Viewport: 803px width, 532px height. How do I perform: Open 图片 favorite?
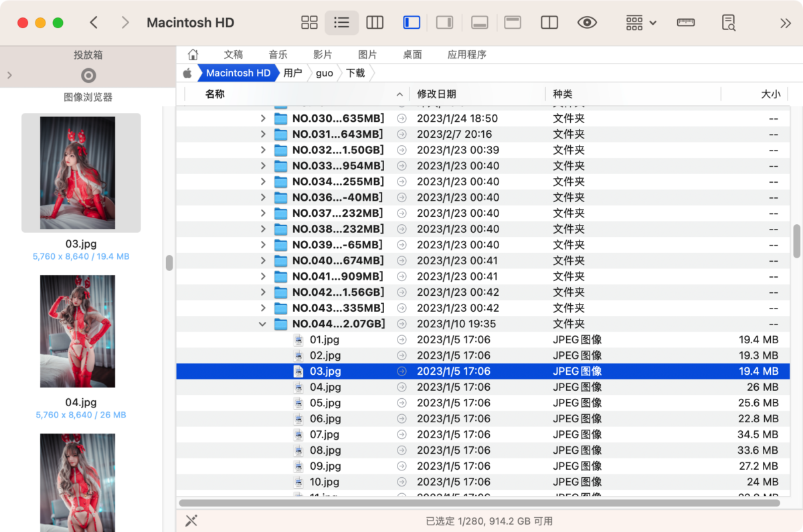click(x=367, y=55)
